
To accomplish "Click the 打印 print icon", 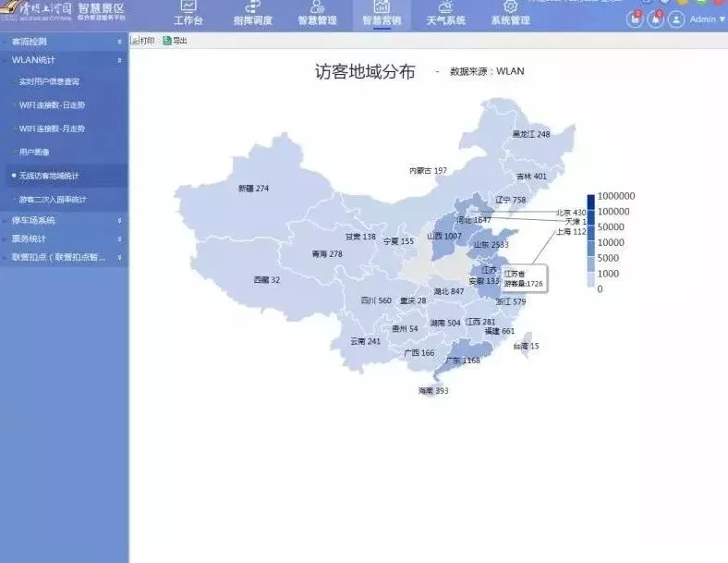I will click(x=135, y=41).
